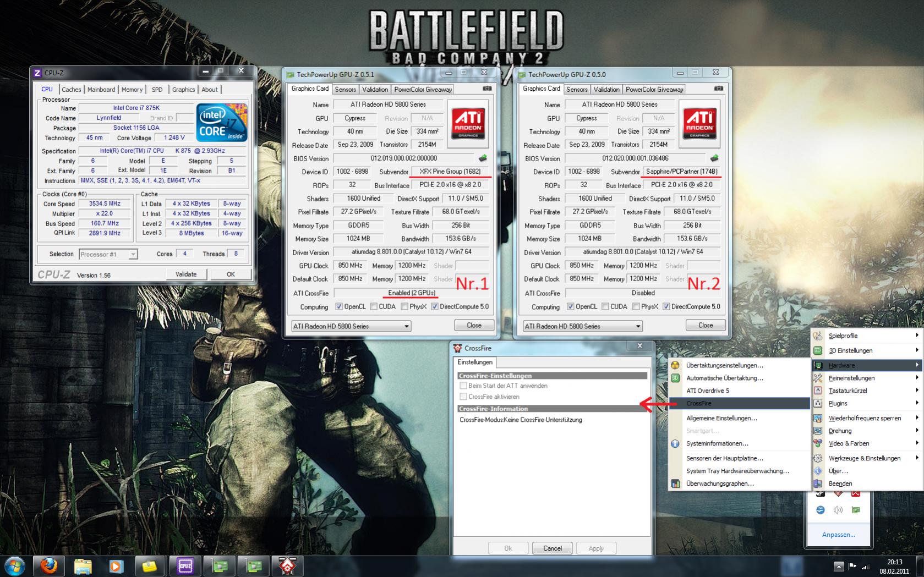Click the Überwachungsgraphen bar chart icon
924x577 pixels.
pyautogui.click(x=675, y=483)
